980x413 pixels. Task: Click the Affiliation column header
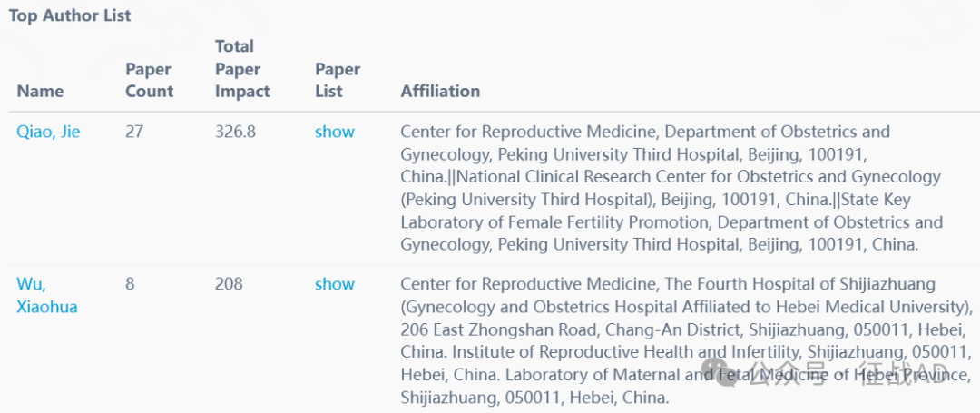440,91
